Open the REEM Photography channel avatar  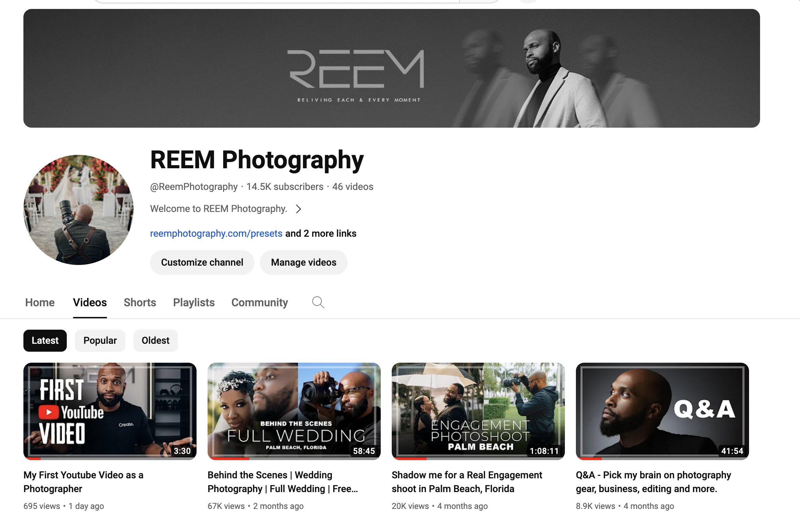(78, 210)
